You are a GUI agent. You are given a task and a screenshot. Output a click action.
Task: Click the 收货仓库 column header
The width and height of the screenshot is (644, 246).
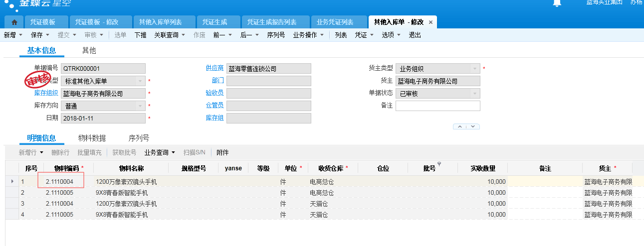click(333, 168)
